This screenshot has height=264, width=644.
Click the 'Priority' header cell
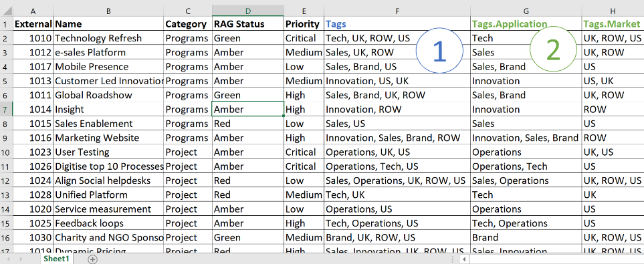click(x=304, y=24)
